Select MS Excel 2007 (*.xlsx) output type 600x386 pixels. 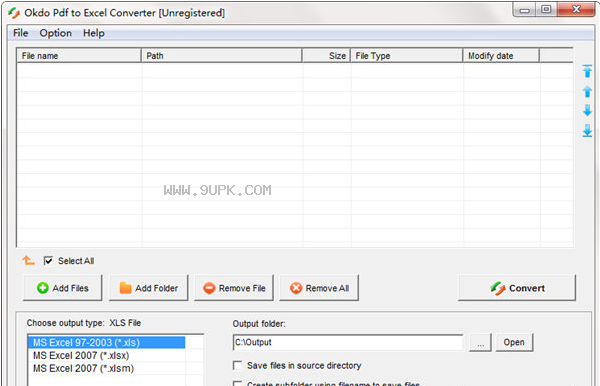pyautogui.click(x=106, y=355)
